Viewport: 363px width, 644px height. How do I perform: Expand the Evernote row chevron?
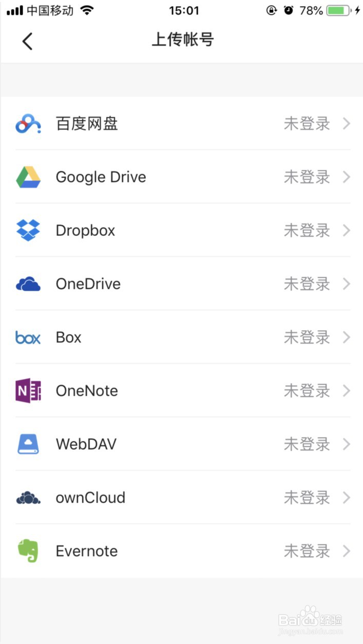tap(347, 551)
